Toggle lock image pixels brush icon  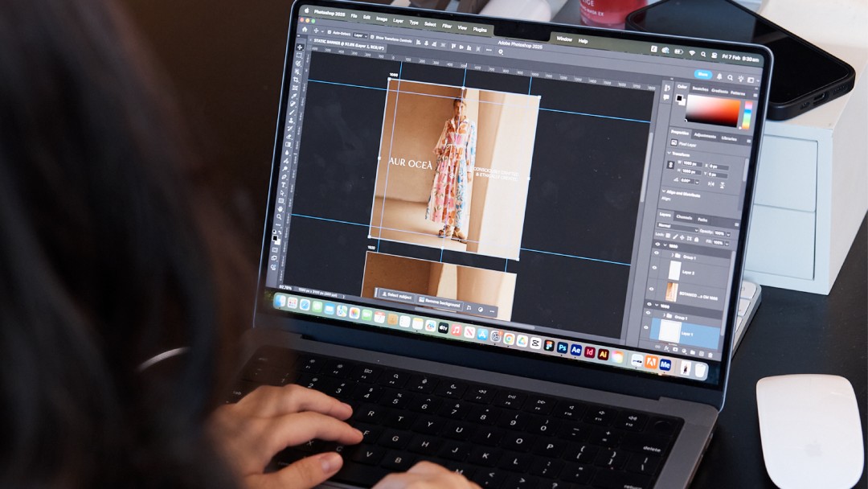(675, 236)
